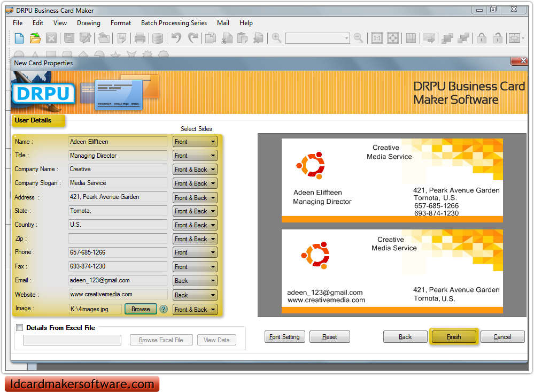Click the bring-to-front layers icon
Image resolution: width=534 pixels, height=392 pixels.
pos(447,38)
